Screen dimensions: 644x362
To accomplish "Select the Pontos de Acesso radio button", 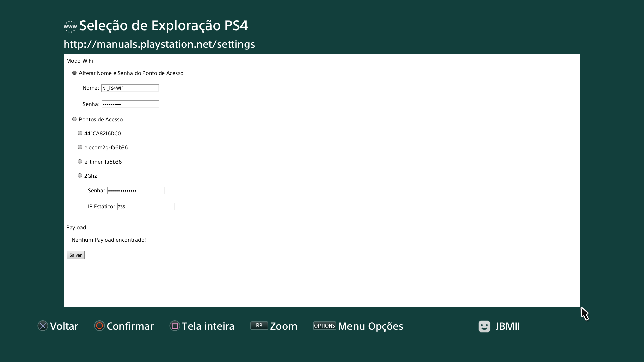I will [x=74, y=119].
